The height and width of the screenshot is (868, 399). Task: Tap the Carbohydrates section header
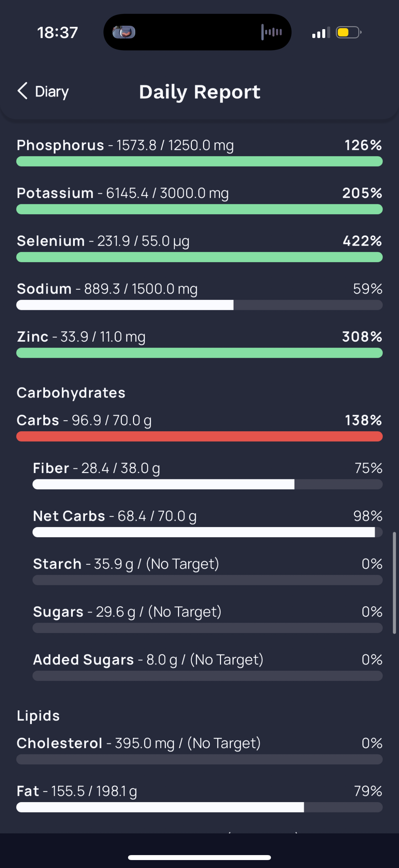tap(71, 393)
